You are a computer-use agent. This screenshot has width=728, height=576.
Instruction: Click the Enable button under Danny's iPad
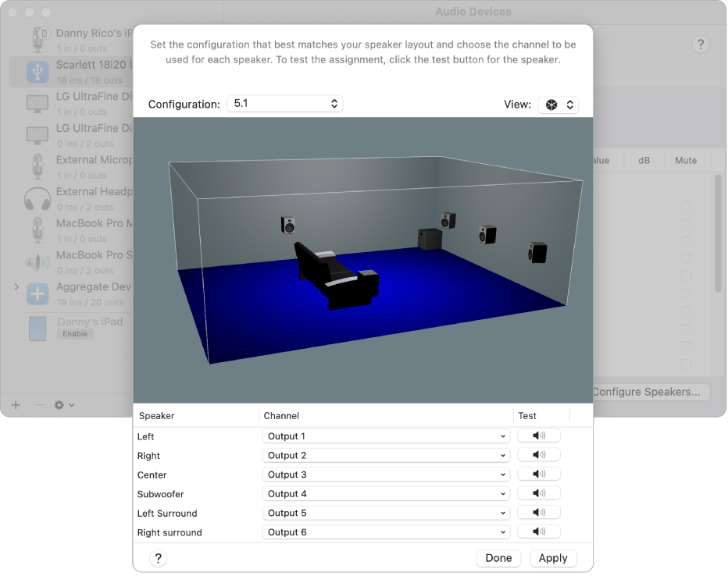click(x=75, y=333)
